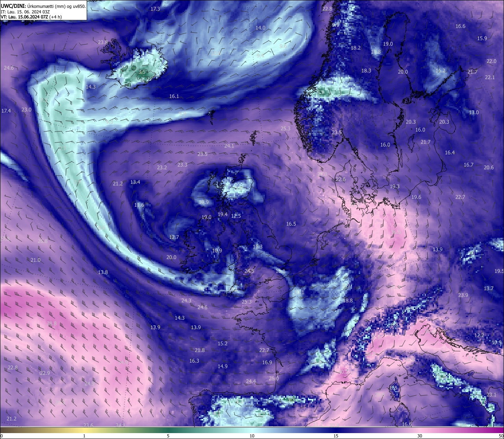The image size is (504, 439).
Task: Select the 21.8 value west of France
Action: click(x=200, y=350)
